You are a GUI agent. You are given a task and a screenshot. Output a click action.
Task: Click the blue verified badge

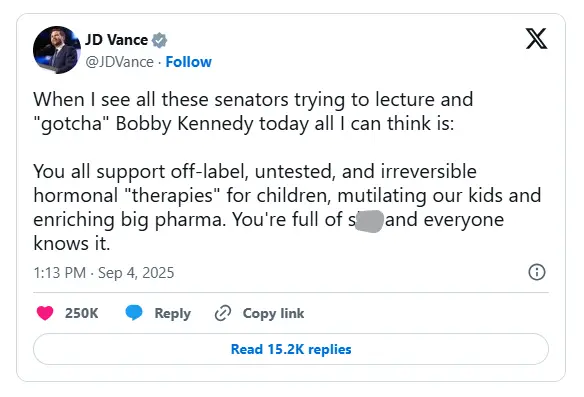point(159,40)
